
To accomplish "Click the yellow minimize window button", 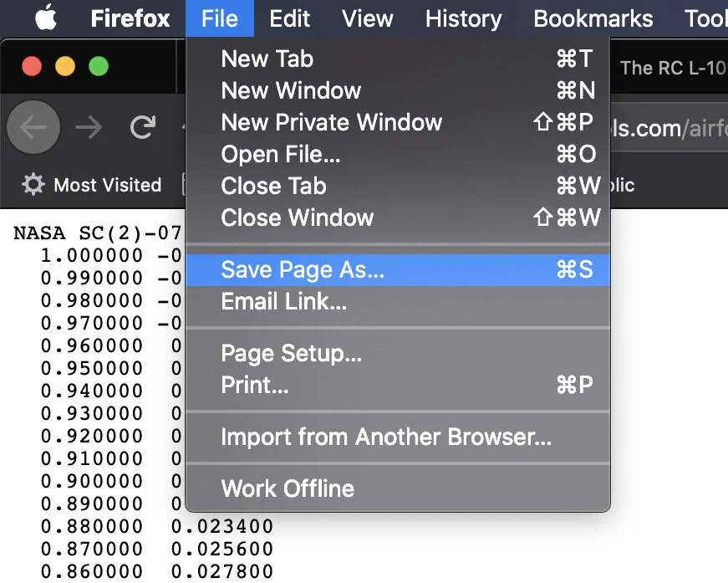I will (x=65, y=66).
